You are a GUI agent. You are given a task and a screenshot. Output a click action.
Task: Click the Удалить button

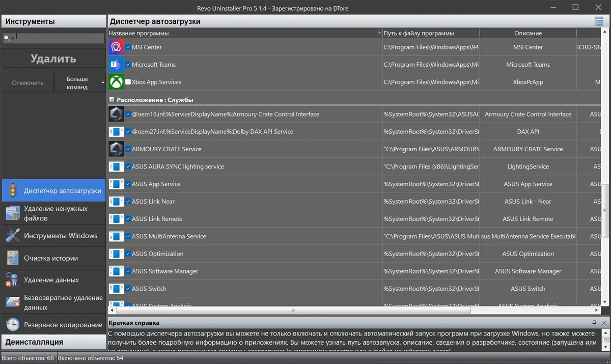[x=53, y=59]
